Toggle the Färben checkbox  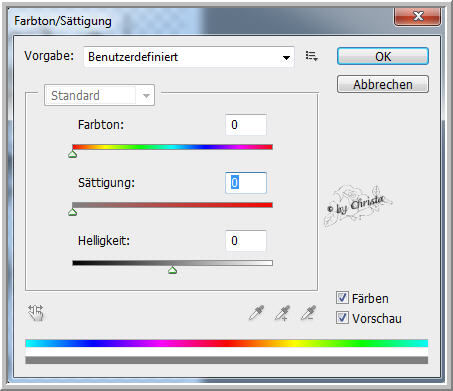tap(342, 298)
